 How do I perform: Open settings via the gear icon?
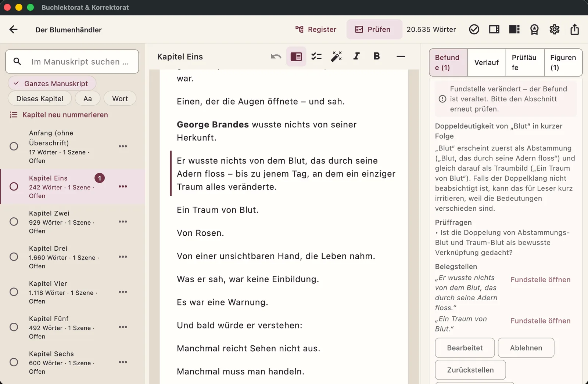tap(555, 29)
